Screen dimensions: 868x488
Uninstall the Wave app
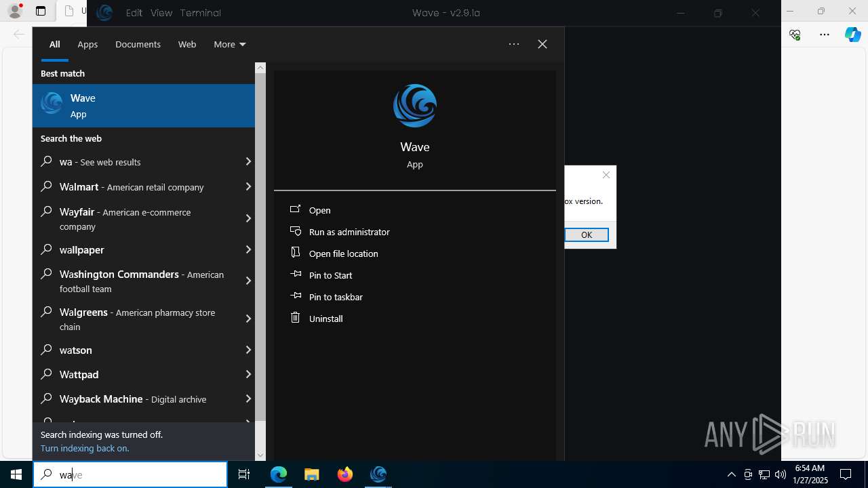325,319
